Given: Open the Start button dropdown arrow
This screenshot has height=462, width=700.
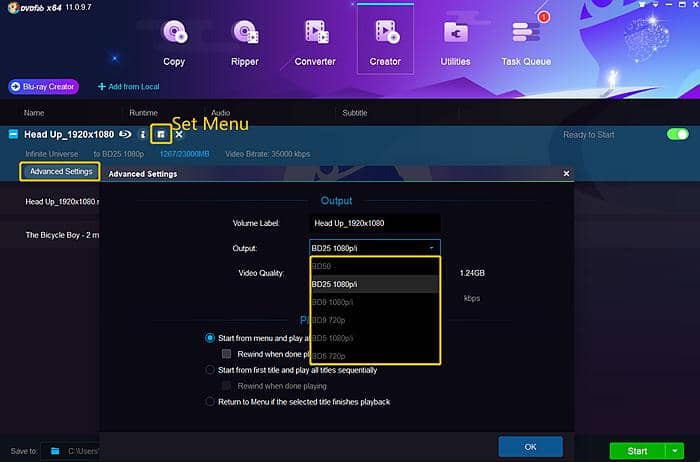Looking at the screenshot, I should coord(675,451).
